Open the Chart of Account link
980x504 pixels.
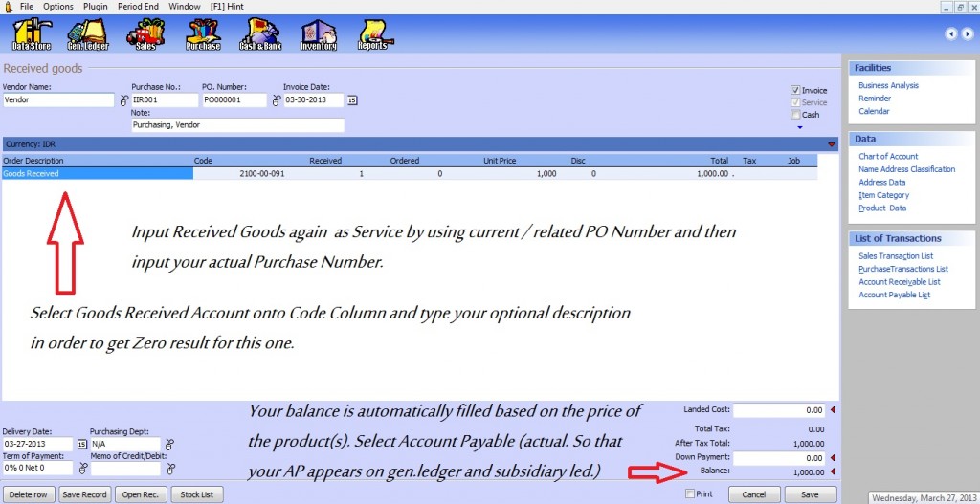click(x=888, y=156)
